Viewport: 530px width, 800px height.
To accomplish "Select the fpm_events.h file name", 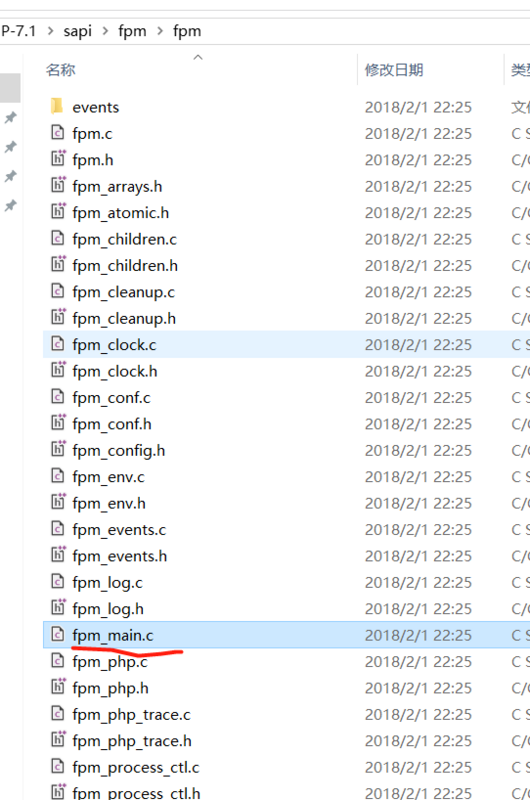I will pos(119,556).
